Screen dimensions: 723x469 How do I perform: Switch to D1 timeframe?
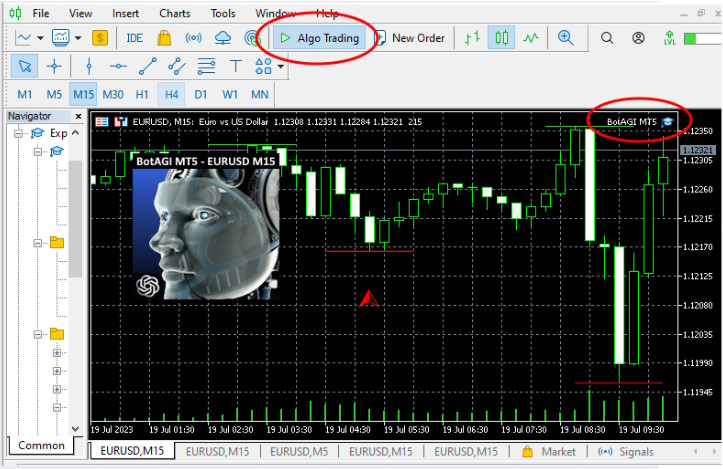[201, 95]
